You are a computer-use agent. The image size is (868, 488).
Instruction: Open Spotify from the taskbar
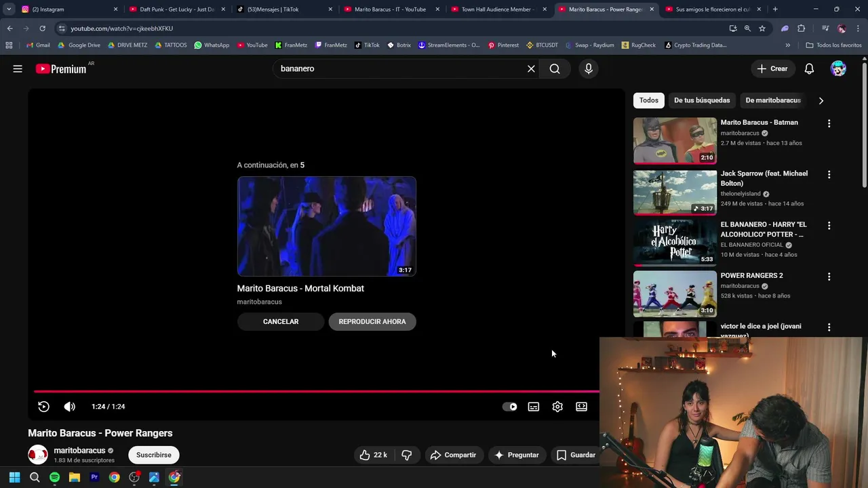coord(54,477)
